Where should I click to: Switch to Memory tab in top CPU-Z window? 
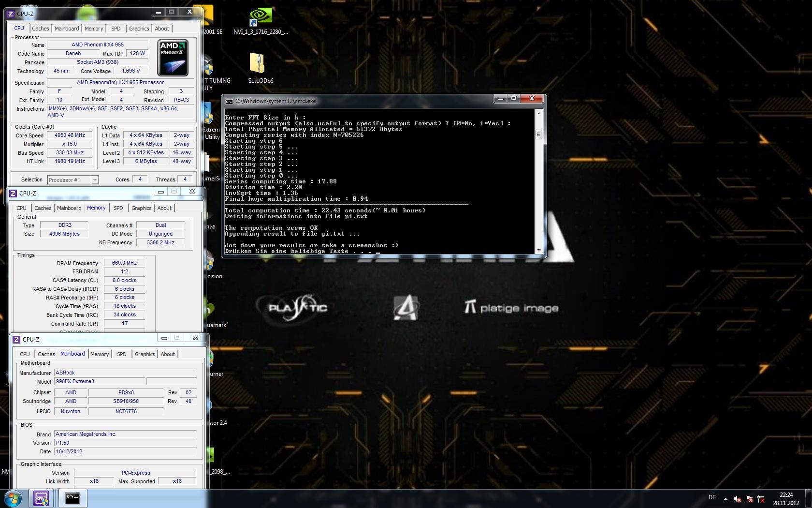point(94,29)
